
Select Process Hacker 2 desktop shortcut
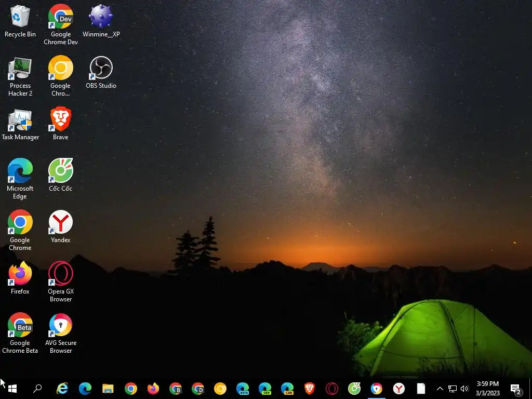coord(20,77)
